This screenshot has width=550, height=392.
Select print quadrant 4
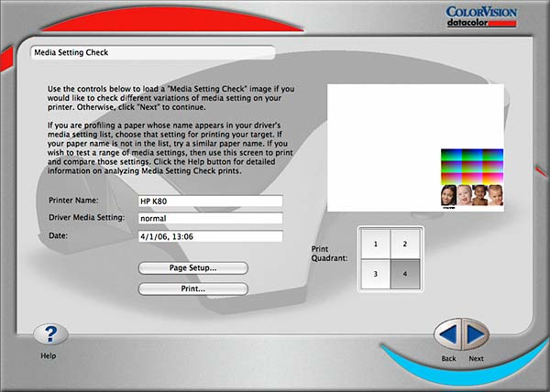pyautogui.click(x=405, y=274)
